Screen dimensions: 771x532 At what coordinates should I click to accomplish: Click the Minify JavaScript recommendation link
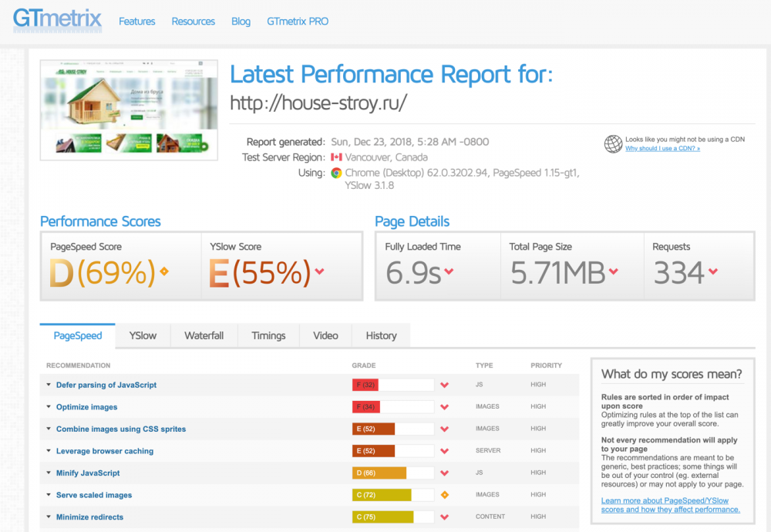[x=88, y=473]
